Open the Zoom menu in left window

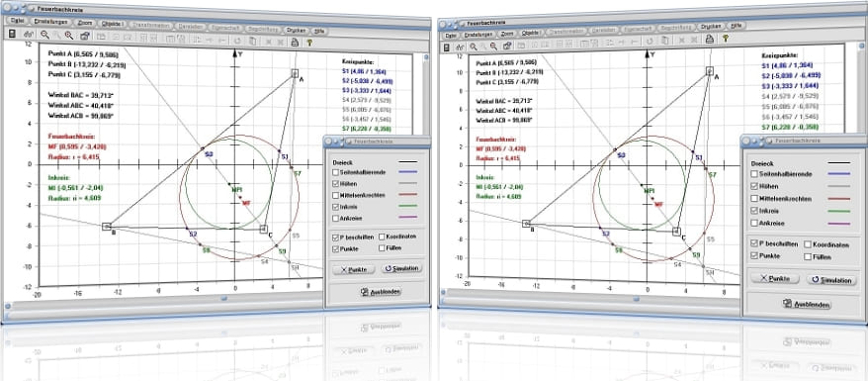[85, 24]
